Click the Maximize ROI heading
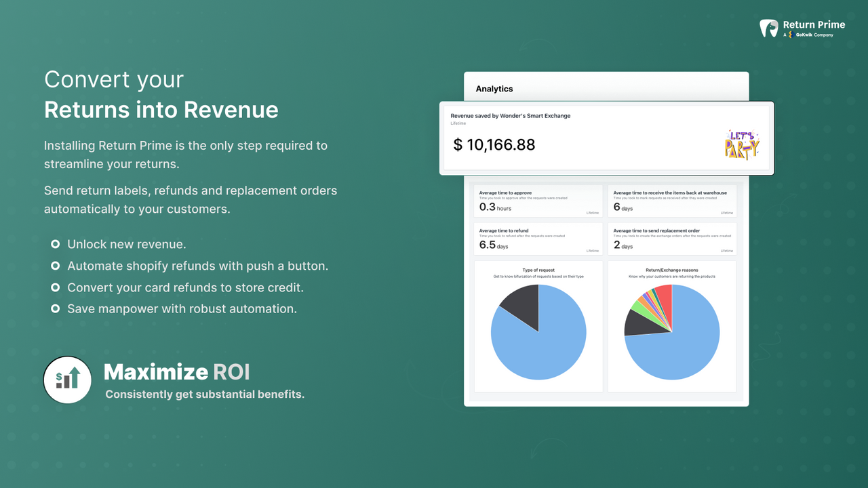The image size is (868, 488). 177,372
